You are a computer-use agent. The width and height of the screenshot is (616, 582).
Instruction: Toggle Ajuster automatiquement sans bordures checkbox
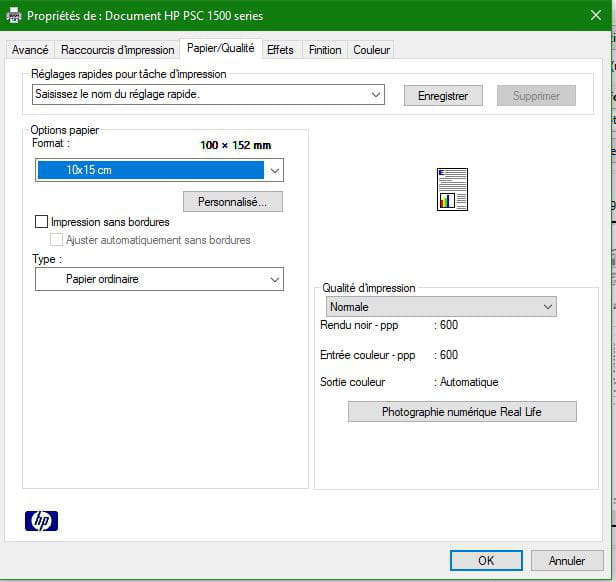pyautogui.click(x=56, y=240)
